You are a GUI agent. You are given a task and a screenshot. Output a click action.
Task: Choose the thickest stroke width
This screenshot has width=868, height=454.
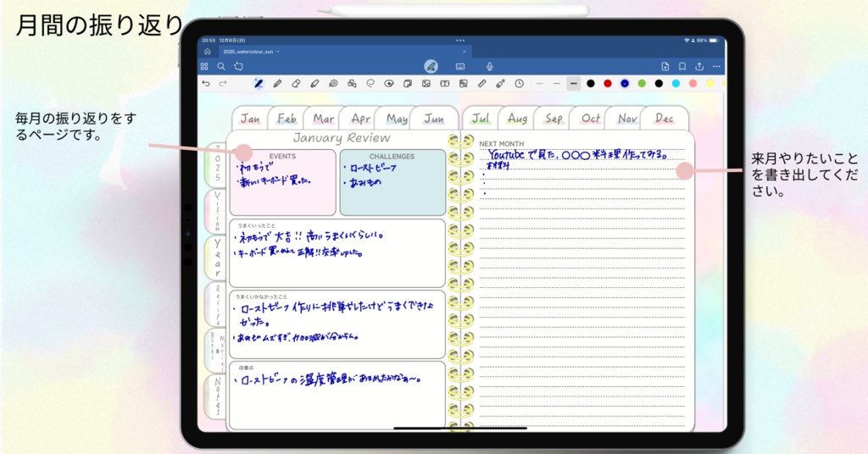(x=574, y=84)
